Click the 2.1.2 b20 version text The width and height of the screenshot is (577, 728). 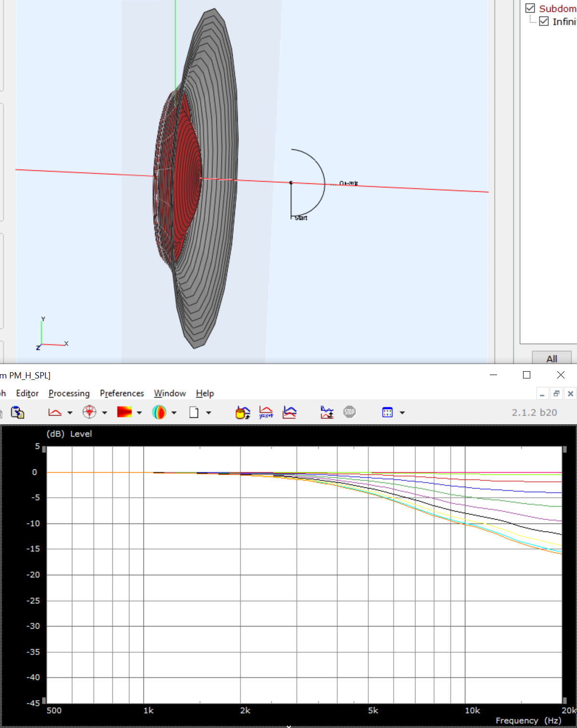[534, 413]
